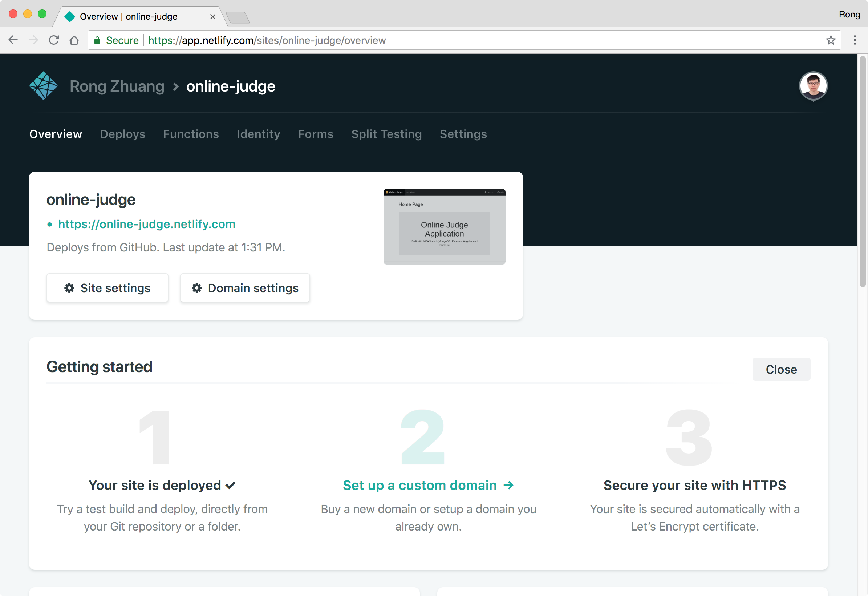Maximize the window with green button
Screen dimensions: 868x596
click(42, 14)
